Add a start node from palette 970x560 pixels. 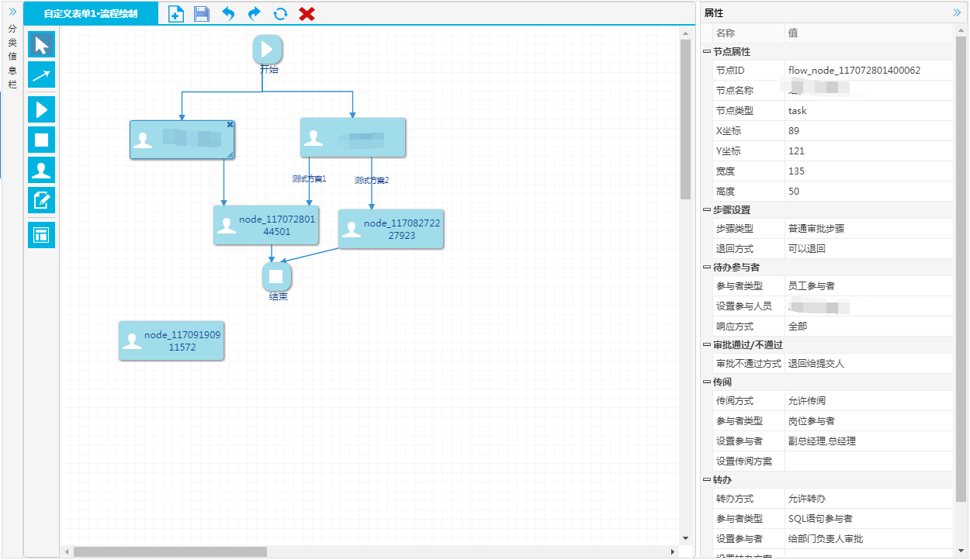click(42, 109)
